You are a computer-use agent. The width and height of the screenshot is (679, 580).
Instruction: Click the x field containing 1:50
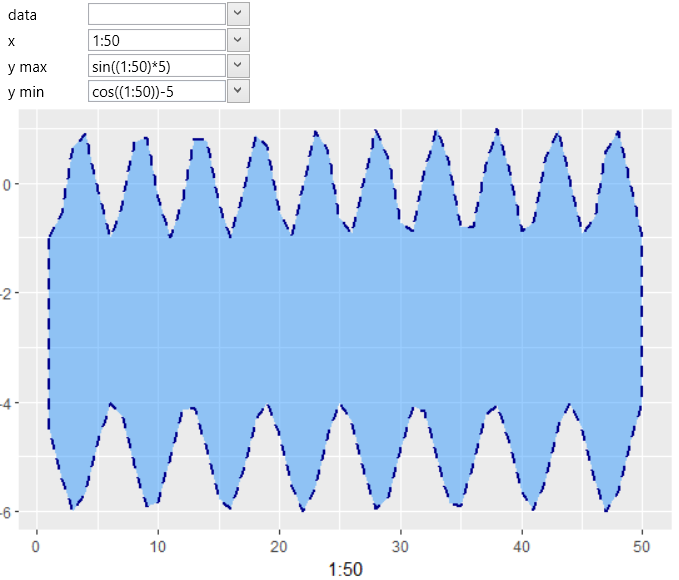pos(157,40)
